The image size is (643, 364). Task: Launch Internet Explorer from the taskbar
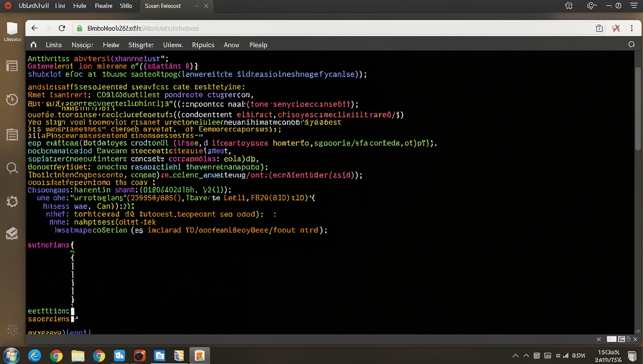tap(35, 356)
